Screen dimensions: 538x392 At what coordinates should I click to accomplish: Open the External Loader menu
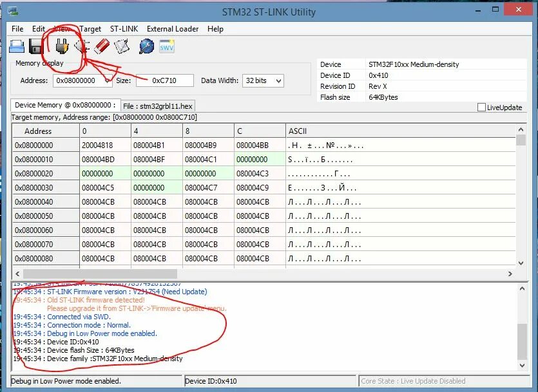pyautogui.click(x=173, y=29)
